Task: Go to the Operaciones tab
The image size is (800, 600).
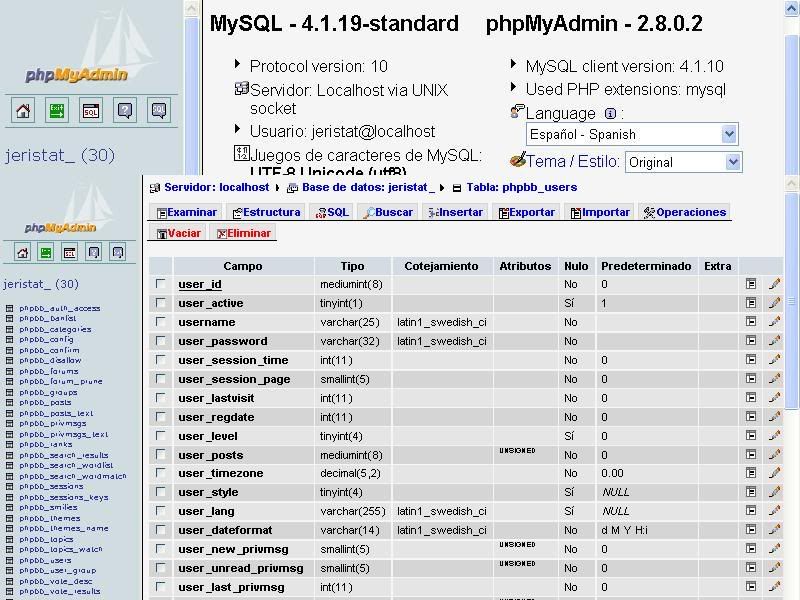Action: point(685,212)
